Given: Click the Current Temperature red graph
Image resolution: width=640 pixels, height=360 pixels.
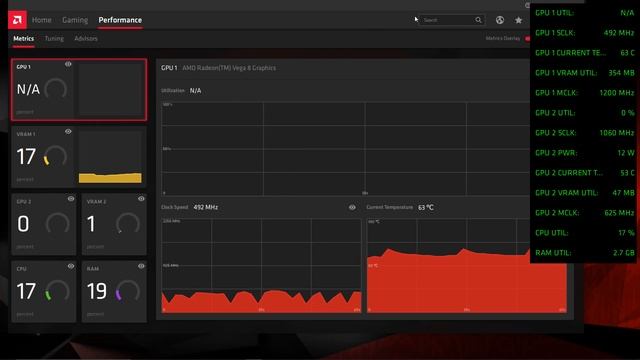Looking at the screenshot, I should (x=467, y=266).
